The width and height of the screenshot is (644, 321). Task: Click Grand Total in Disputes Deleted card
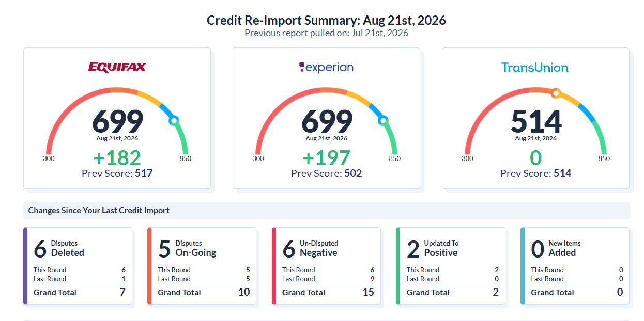pyautogui.click(x=55, y=292)
